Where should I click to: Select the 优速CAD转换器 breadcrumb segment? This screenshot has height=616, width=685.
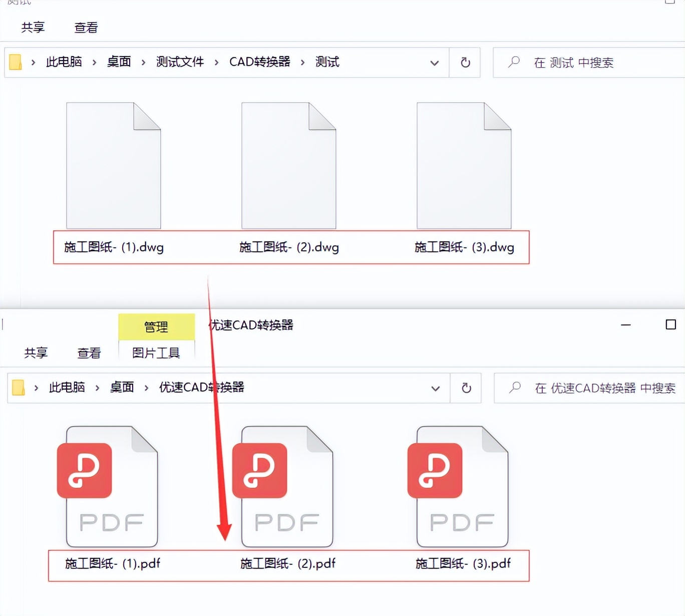[x=202, y=387]
